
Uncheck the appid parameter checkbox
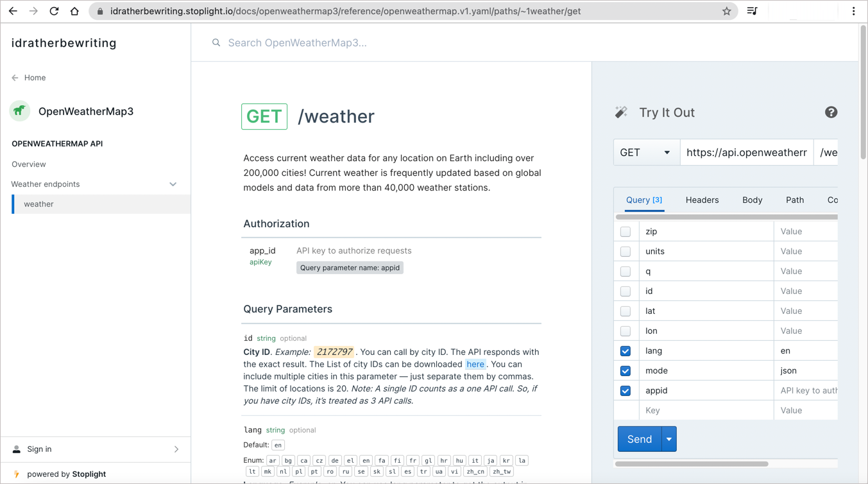(625, 390)
